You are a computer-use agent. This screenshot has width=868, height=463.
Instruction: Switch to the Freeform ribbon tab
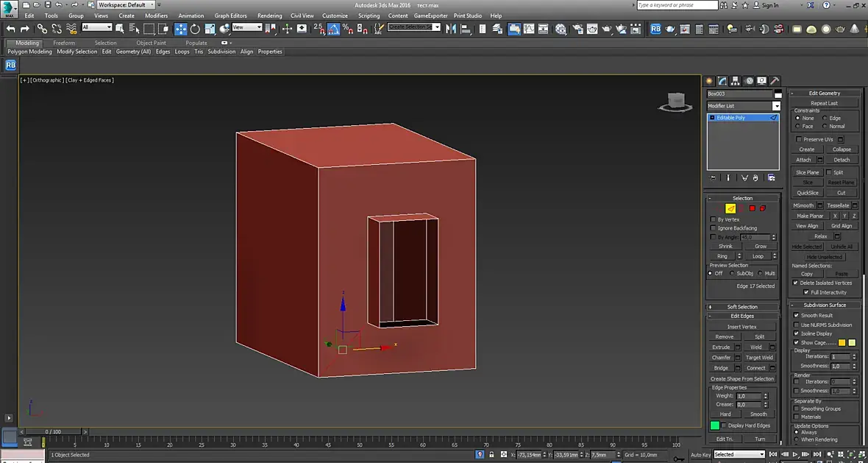click(x=64, y=43)
